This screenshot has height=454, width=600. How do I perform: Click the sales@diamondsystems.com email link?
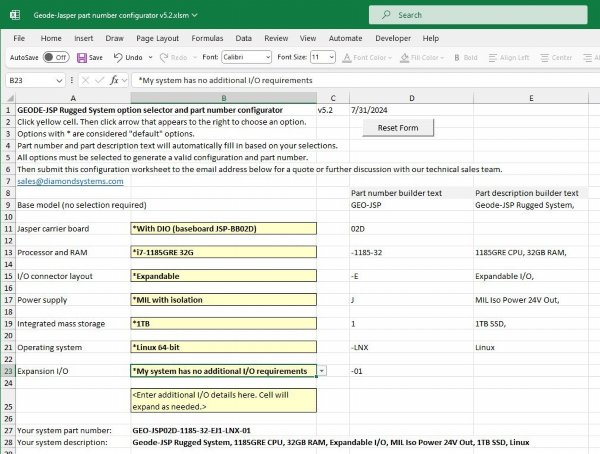click(70, 181)
